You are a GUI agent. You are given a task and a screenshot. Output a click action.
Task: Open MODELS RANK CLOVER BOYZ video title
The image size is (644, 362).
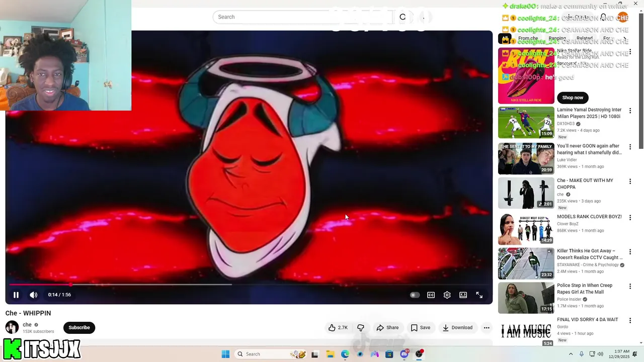pos(589,217)
